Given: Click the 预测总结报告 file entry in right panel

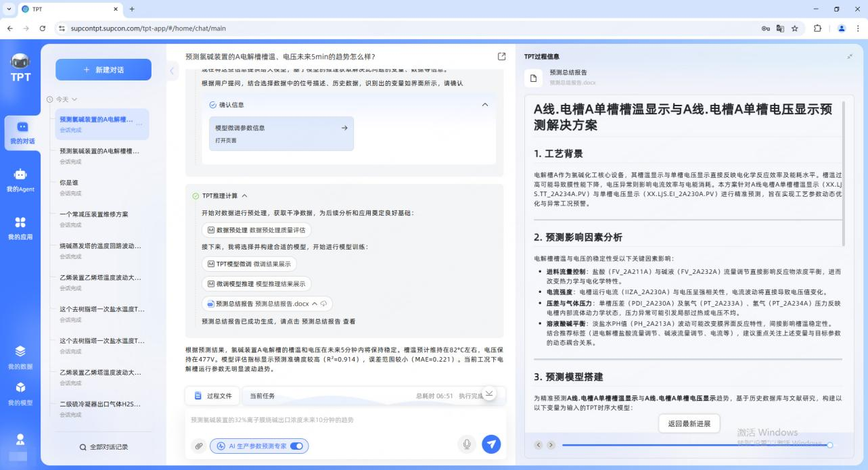Looking at the screenshot, I should click(562, 76).
